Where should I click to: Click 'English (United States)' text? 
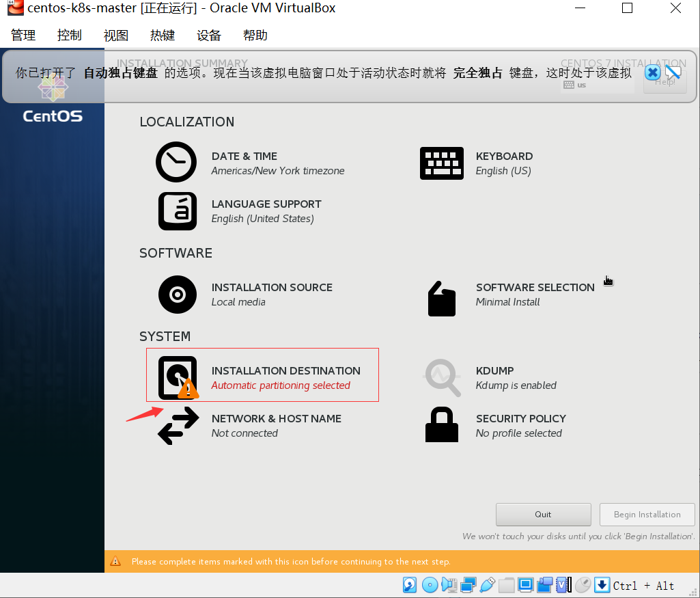click(x=262, y=219)
